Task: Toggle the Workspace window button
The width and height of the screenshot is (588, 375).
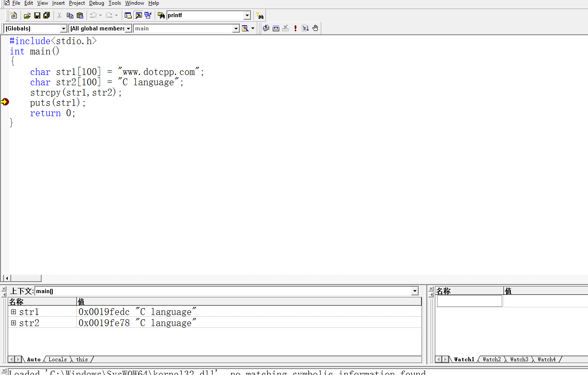Action: point(128,15)
